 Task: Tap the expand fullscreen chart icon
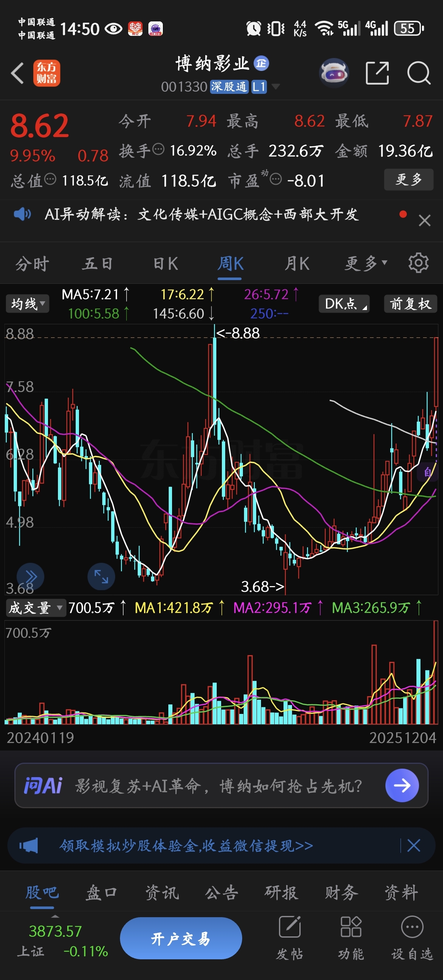(x=101, y=576)
